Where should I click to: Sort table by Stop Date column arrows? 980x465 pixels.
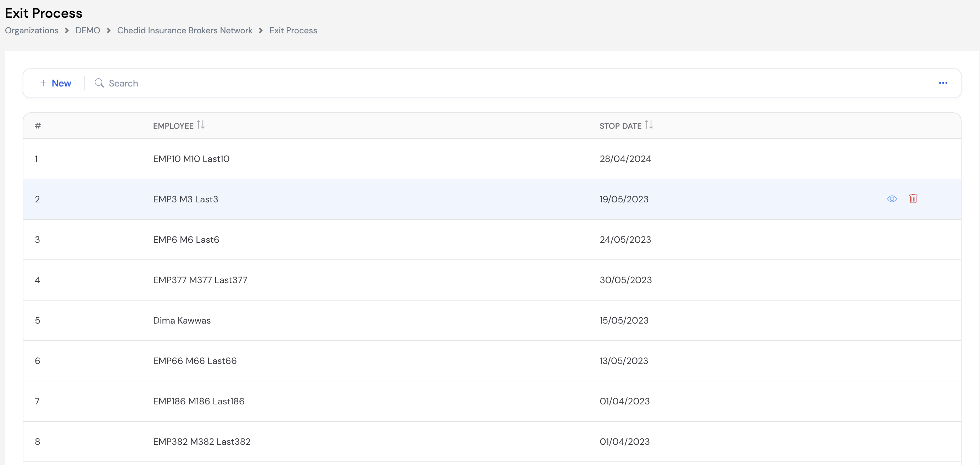648,125
